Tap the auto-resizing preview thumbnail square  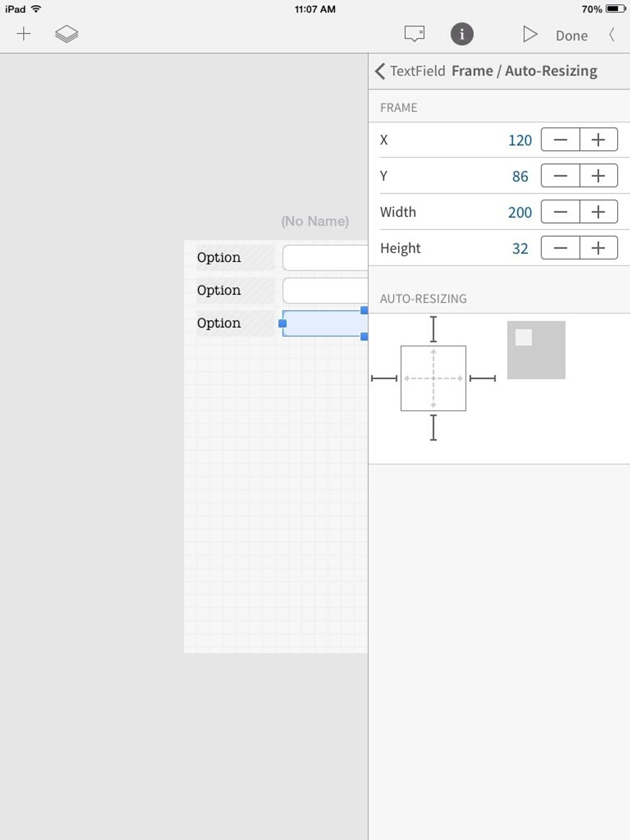tap(536, 349)
